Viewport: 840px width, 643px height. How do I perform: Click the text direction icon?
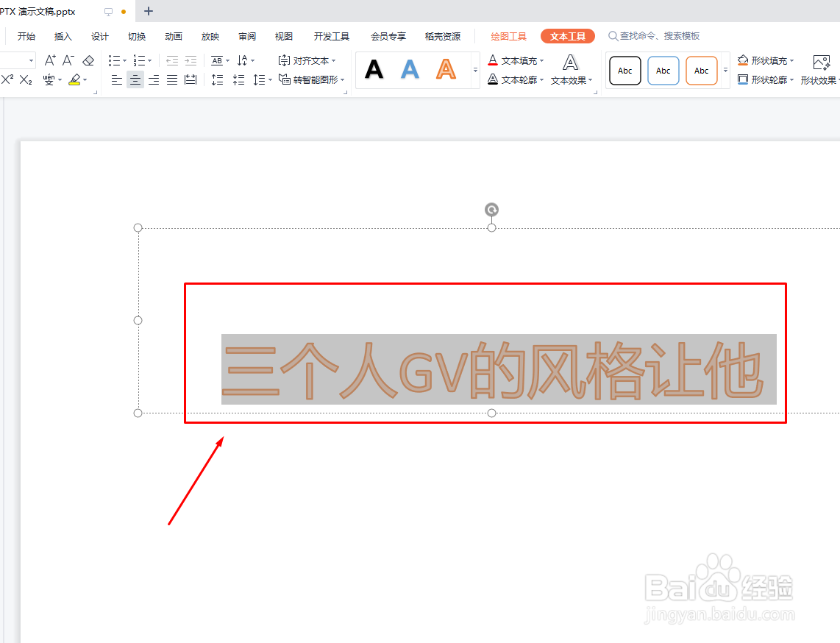click(x=243, y=60)
